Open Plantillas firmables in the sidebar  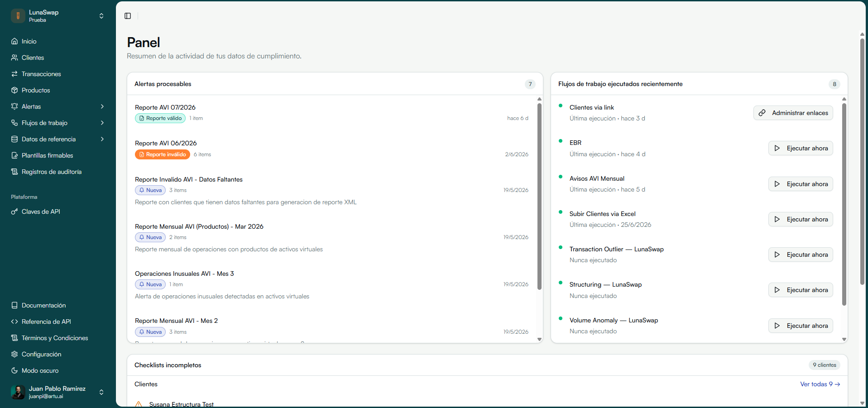tap(58, 155)
